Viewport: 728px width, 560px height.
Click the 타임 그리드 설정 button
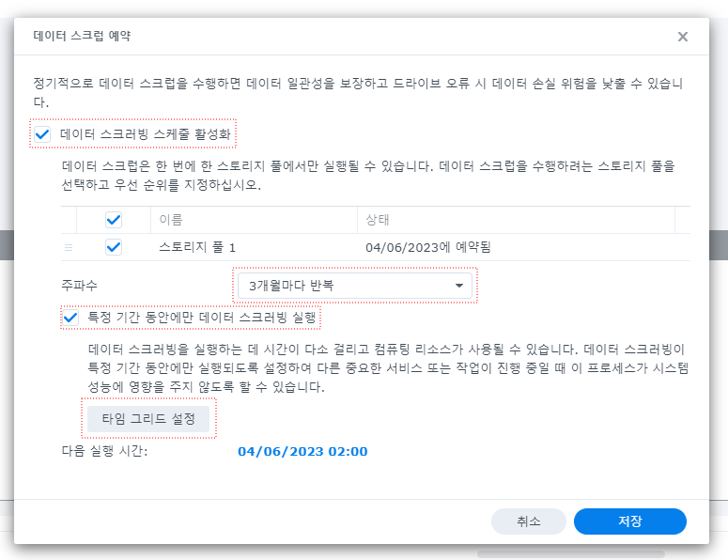(148, 419)
